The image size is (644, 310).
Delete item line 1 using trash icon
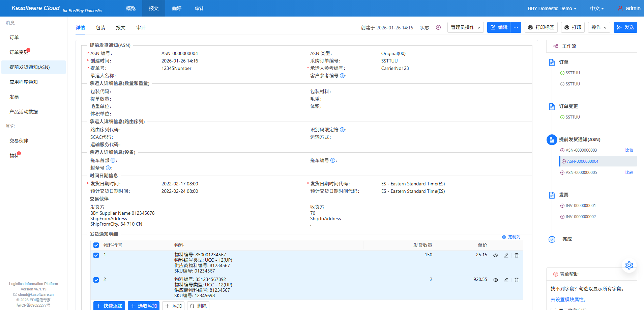pos(516,255)
